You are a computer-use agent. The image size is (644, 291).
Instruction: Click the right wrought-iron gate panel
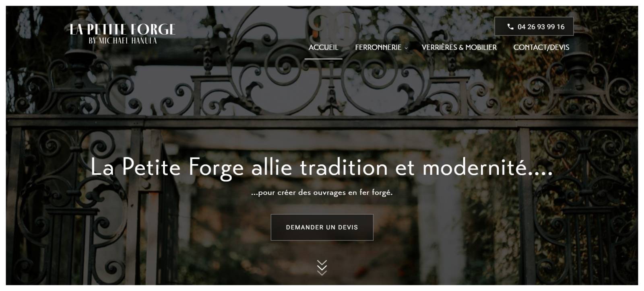pyautogui.click(x=580, y=201)
